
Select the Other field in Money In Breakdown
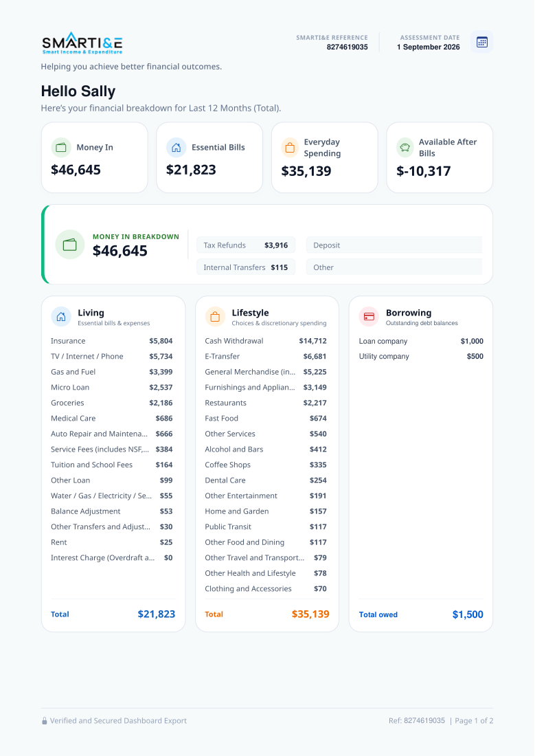[x=394, y=267]
